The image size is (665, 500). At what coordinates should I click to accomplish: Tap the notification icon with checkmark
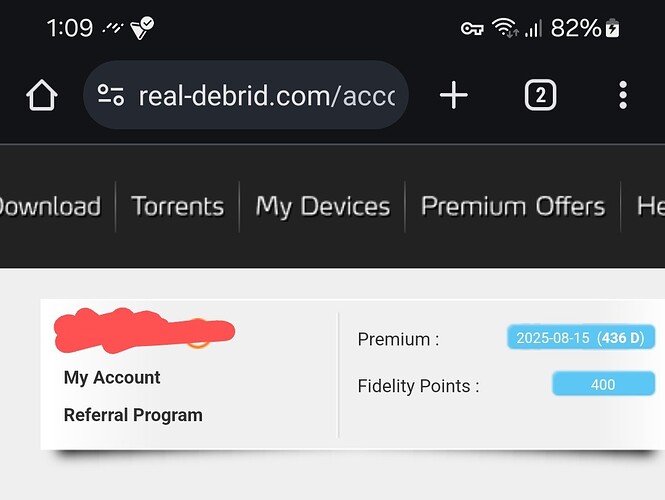point(142,28)
